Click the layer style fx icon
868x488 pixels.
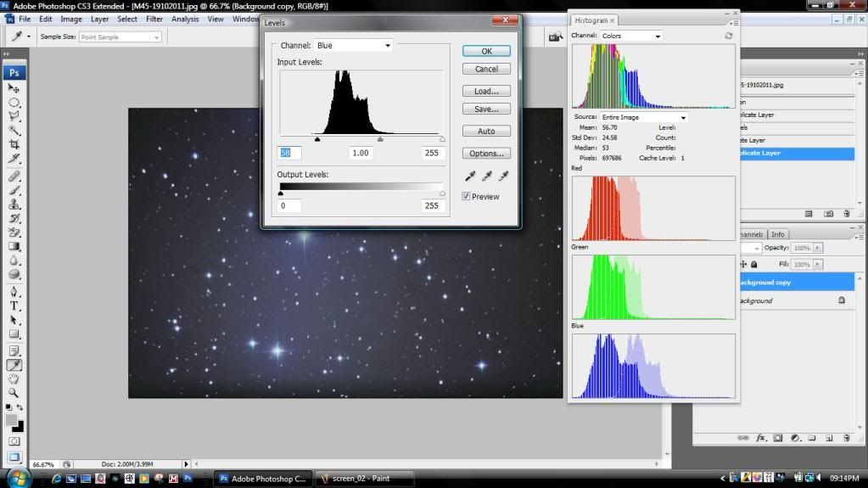(x=760, y=438)
